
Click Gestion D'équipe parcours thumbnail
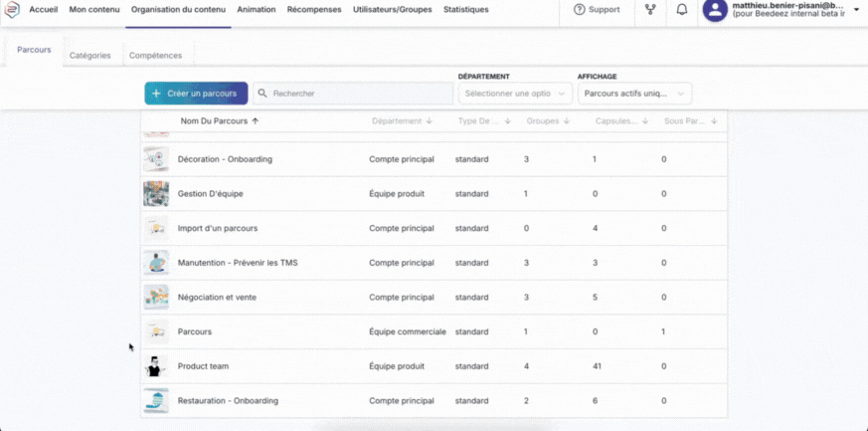tap(155, 193)
